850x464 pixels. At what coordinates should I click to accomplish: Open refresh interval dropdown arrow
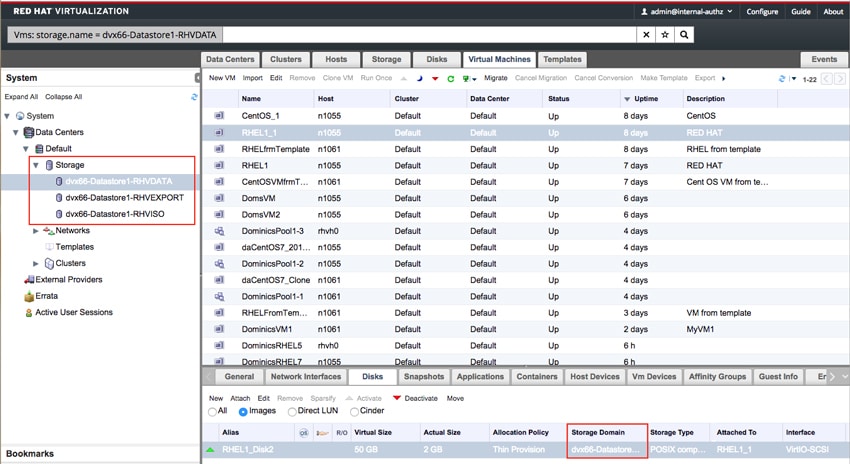(793, 79)
